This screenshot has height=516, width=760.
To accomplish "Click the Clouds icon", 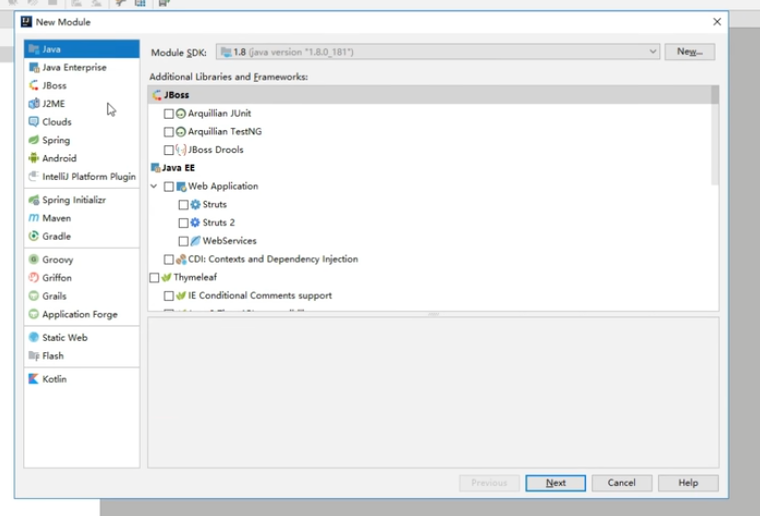I will tap(33, 122).
